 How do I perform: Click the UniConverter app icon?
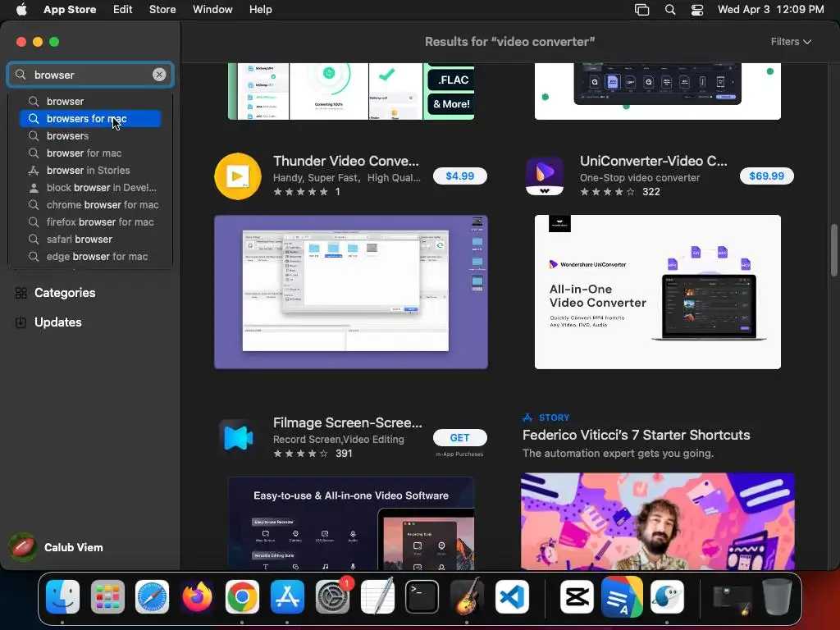pos(545,176)
